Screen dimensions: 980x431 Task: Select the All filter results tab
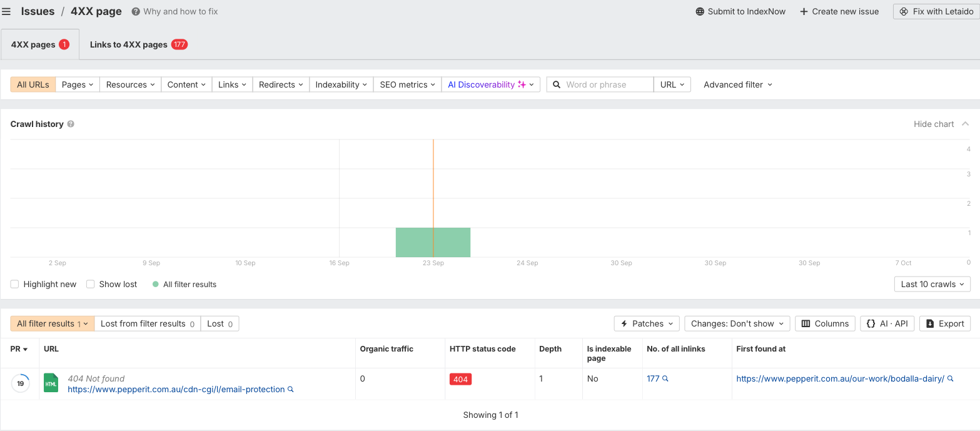click(x=53, y=323)
